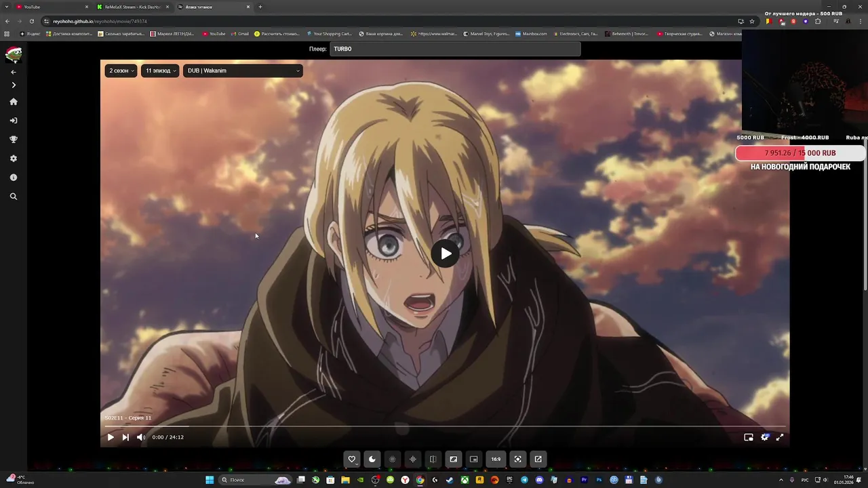Open the trophy top-list icon

14,140
